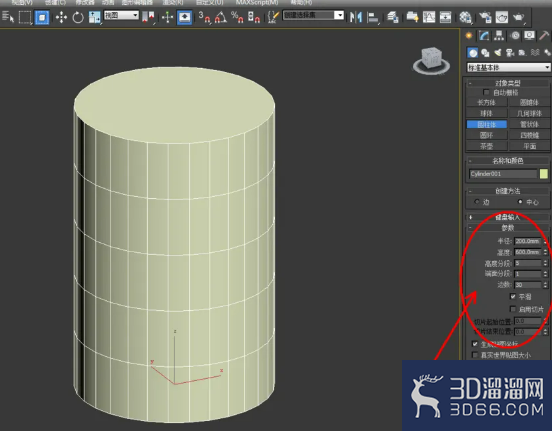This screenshot has height=431, width=552.
Task: Click 圆柱体 Cylinder primitive button
Action: (x=487, y=124)
